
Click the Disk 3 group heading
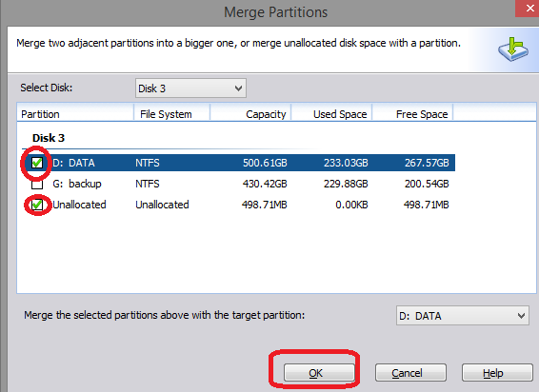[49, 138]
